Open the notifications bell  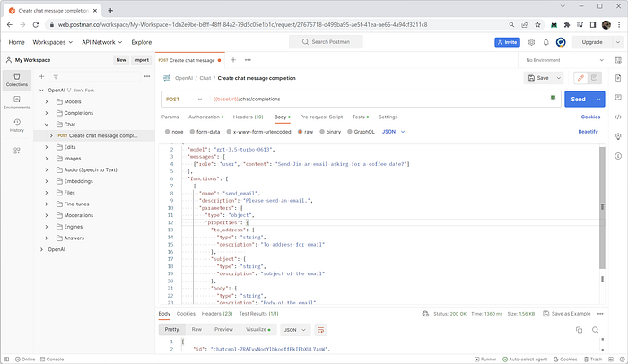(x=545, y=42)
